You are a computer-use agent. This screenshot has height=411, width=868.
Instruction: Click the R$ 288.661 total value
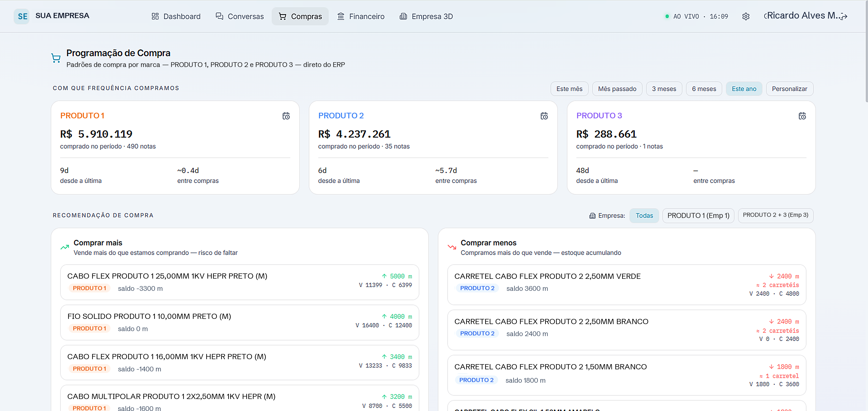pyautogui.click(x=606, y=134)
